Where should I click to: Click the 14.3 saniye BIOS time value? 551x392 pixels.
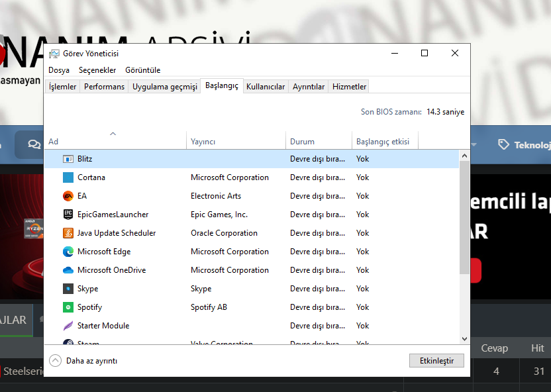(x=445, y=112)
